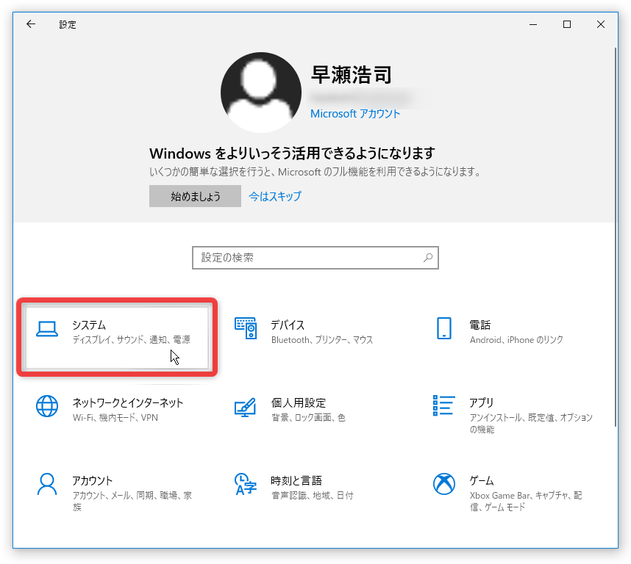Click the 始めましょう button
Screen dimensions: 631x564
pyautogui.click(x=195, y=196)
